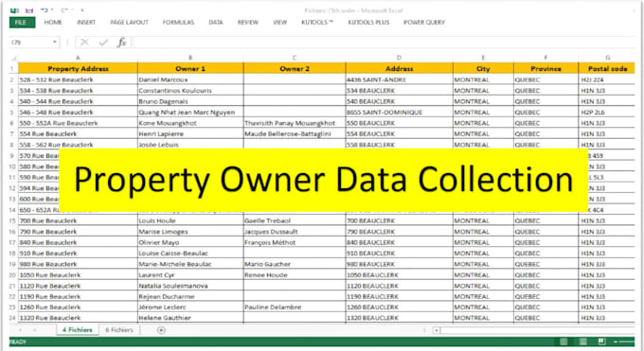Viewport: 644px width, 351px height.
Task: Click the zoom slider track in status bar
Action: pos(627,342)
